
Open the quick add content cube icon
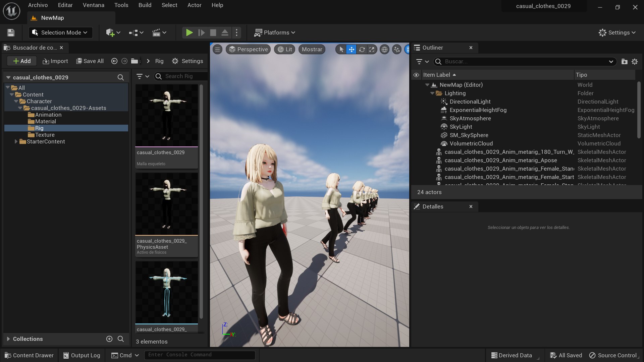click(113, 33)
